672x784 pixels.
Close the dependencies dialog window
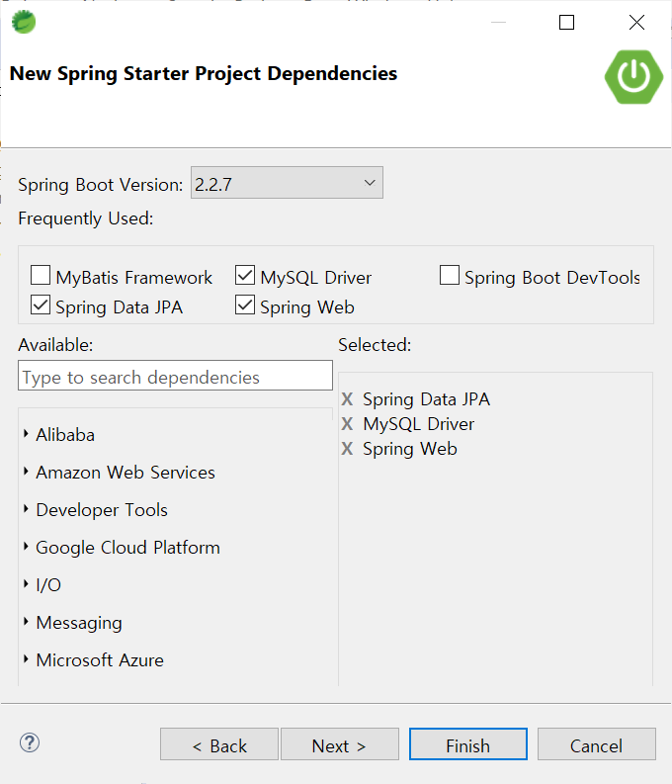coord(636,22)
